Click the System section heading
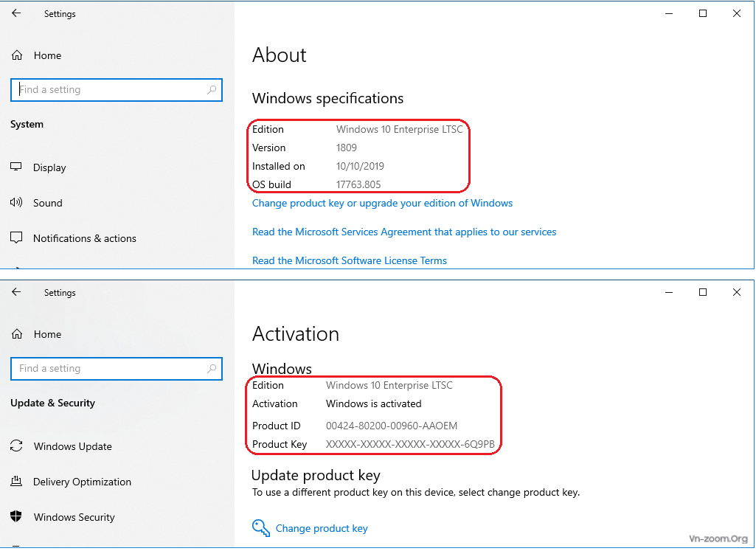 (x=27, y=125)
